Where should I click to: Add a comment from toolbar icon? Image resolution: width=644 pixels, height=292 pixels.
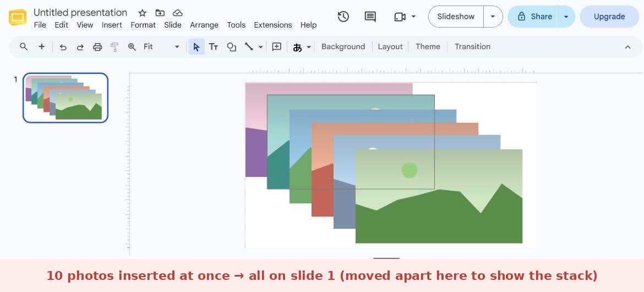tap(277, 47)
